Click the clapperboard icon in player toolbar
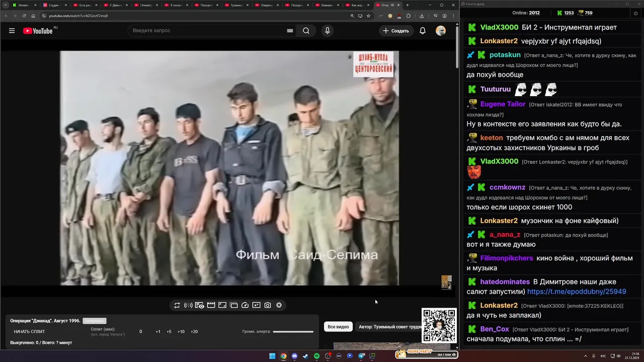Viewport: 644px width, 362px height. [x=211, y=305]
